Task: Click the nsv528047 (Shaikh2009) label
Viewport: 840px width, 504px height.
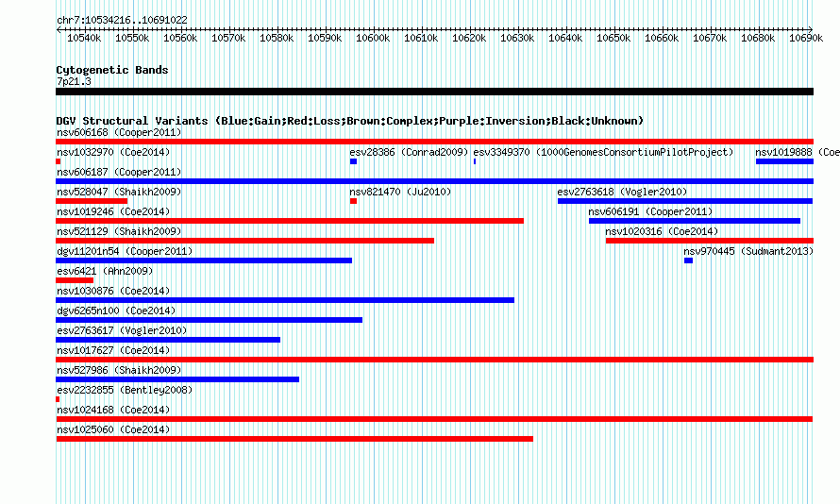Action: [x=119, y=192]
